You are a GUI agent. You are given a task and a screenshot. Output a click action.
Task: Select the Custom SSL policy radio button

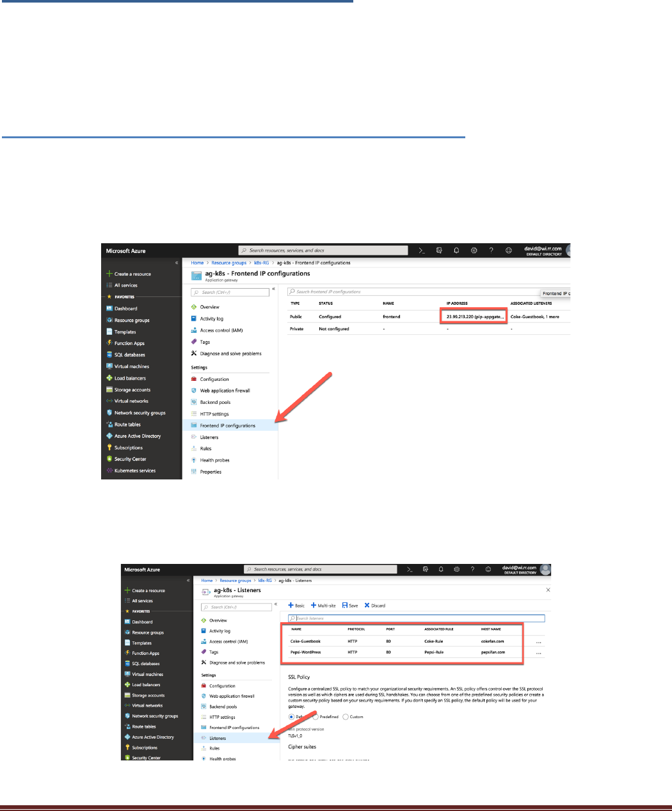click(346, 717)
